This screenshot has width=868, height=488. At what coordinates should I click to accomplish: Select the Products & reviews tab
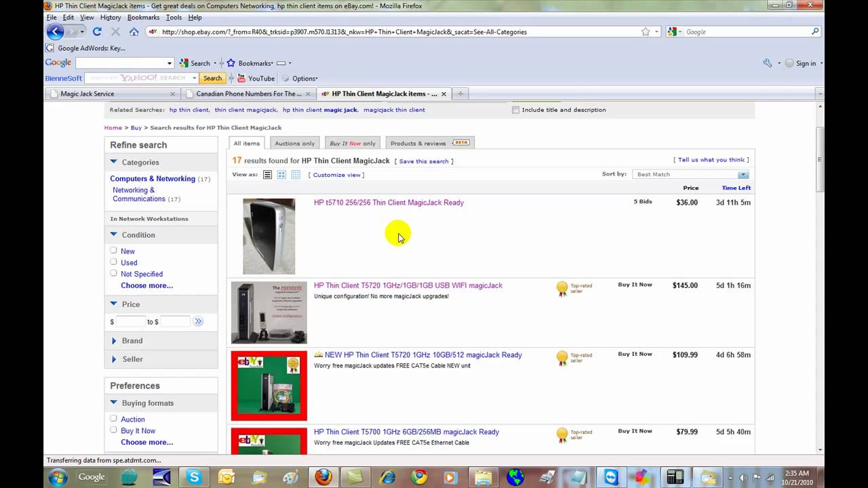tap(430, 143)
